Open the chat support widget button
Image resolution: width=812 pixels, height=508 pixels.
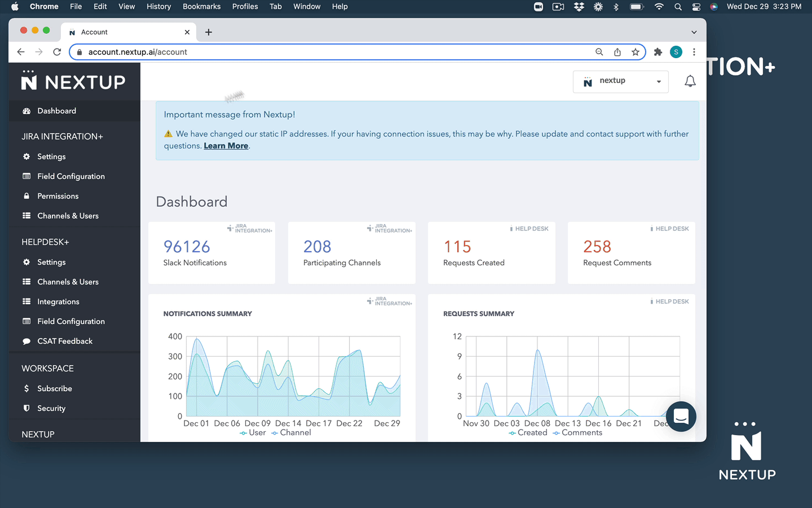[x=681, y=417]
